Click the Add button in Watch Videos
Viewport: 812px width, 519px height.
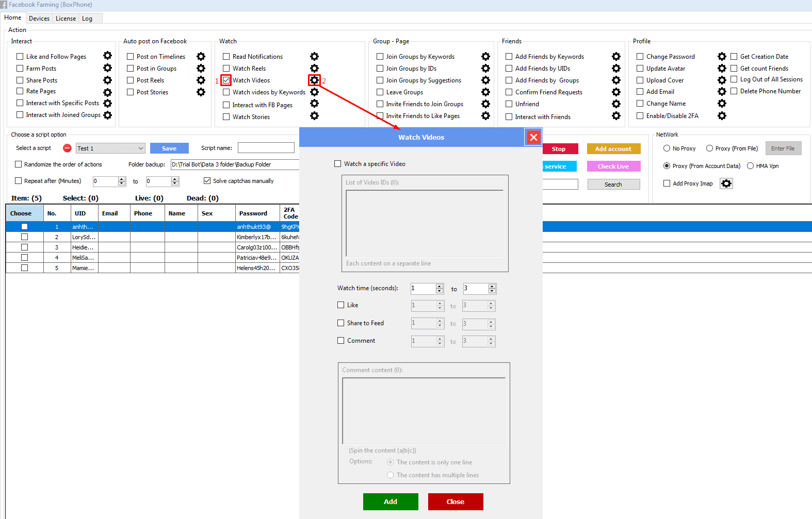[391, 501]
